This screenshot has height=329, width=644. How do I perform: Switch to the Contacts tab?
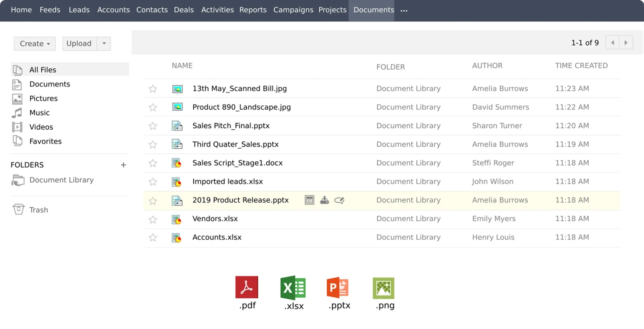click(152, 9)
